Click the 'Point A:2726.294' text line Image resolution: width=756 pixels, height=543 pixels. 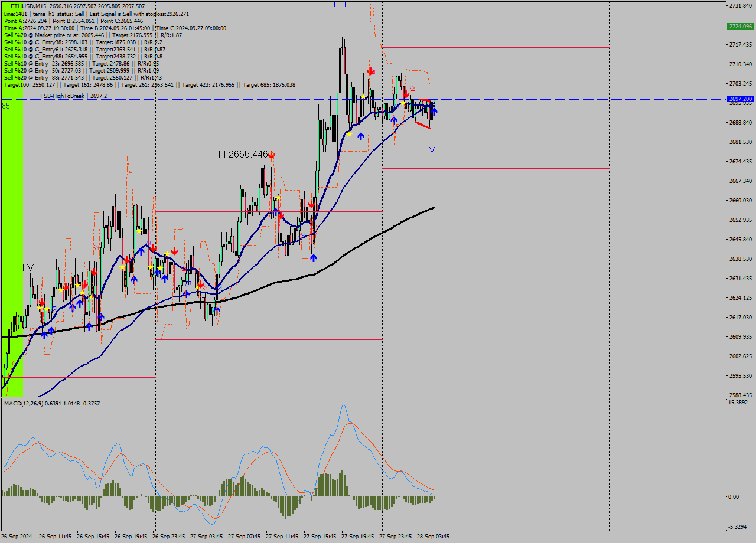73,21
